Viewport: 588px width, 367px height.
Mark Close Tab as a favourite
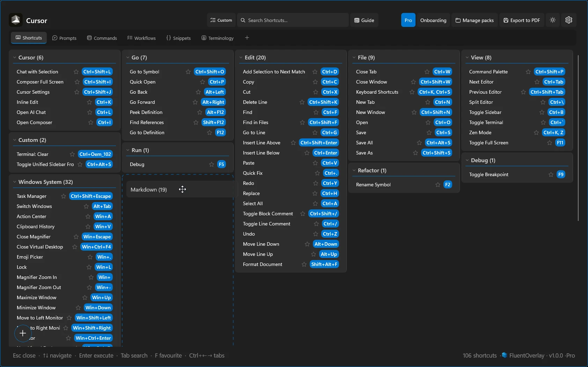tap(427, 72)
